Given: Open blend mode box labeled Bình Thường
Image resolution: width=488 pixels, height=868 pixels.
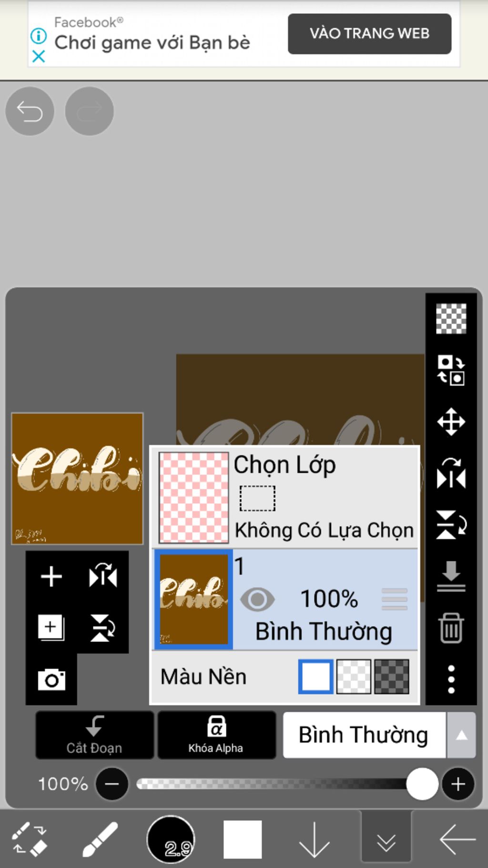Looking at the screenshot, I should click(x=365, y=735).
